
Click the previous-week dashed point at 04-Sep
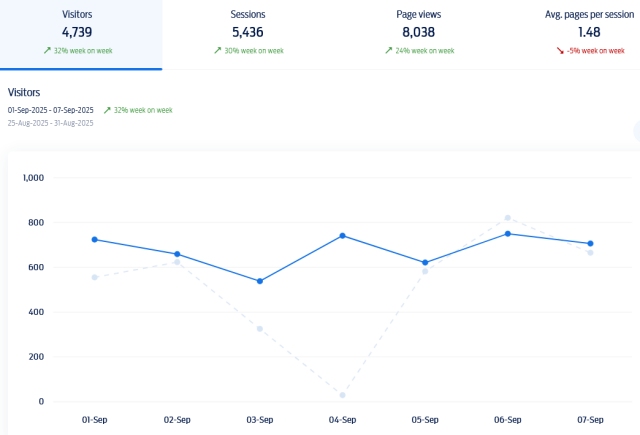pos(343,395)
